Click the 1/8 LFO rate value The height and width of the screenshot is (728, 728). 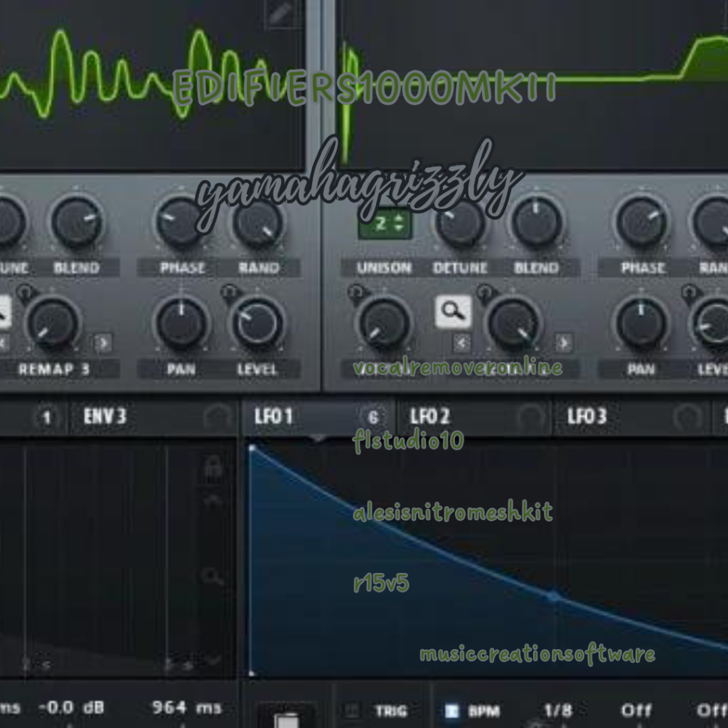[558, 710]
